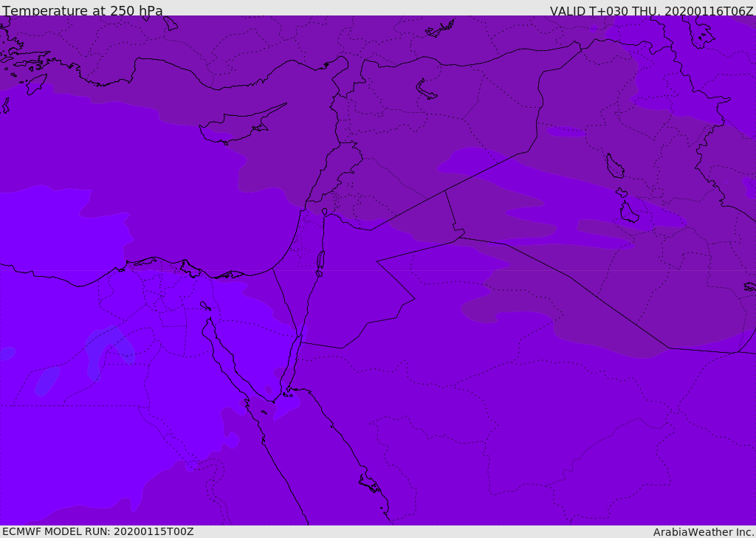Click the 'VALID T+030 THU. 20200116T06Z' label
The height and width of the screenshot is (538, 756).
pyautogui.click(x=651, y=10)
